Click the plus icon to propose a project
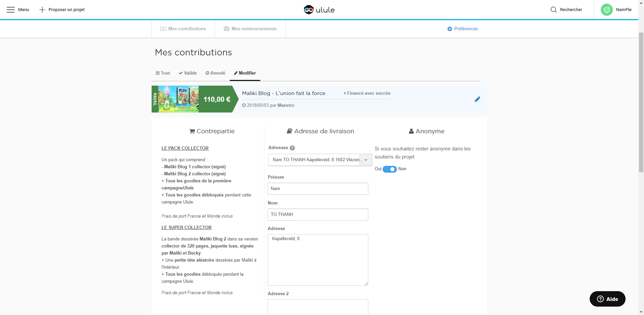The image size is (644, 315). [x=42, y=10]
